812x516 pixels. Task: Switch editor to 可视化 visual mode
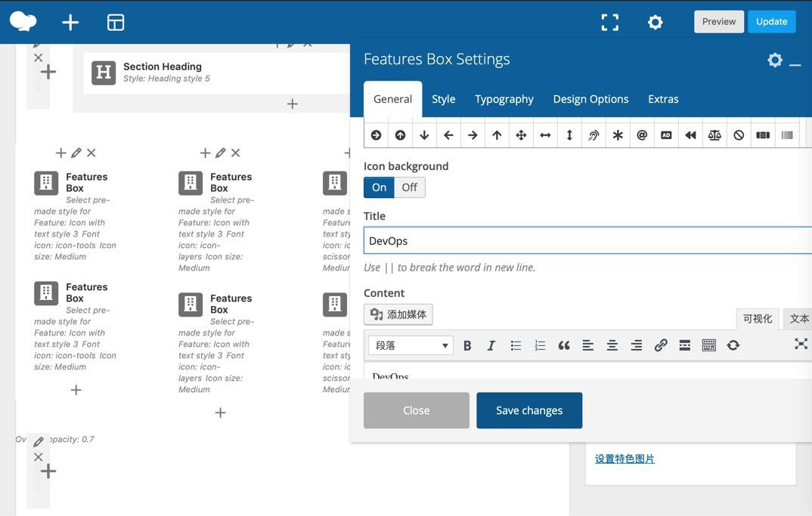pyautogui.click(x=757, y=319)
